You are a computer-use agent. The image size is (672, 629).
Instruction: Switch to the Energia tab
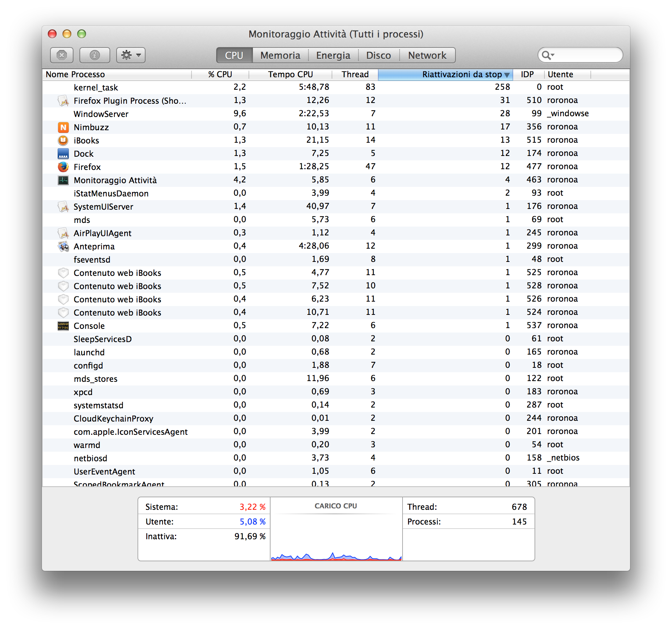pyautogui.click(x=333, y=55)
